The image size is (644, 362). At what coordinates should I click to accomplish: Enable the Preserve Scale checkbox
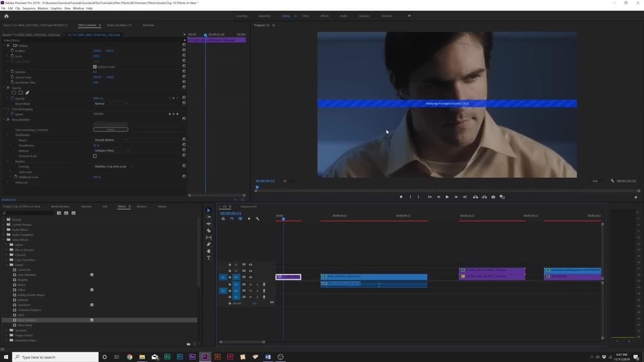[95, 156]
